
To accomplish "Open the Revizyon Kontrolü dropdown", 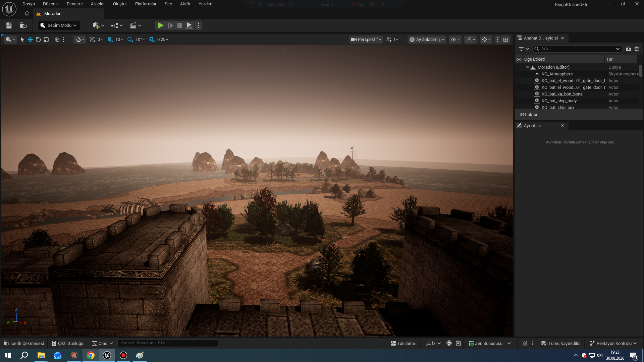I will tap(613, 343).
